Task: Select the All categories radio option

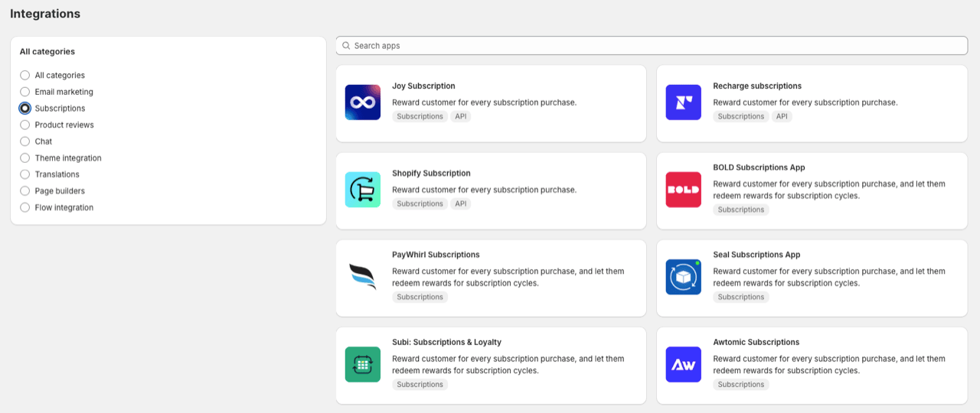Action: tap(25, 75)
